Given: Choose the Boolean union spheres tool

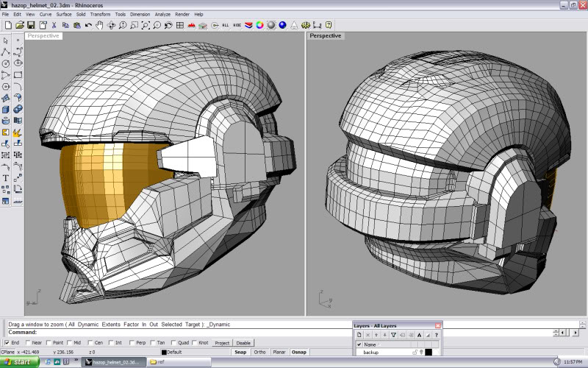Looking at the screenshot, I should pos(18,109).
